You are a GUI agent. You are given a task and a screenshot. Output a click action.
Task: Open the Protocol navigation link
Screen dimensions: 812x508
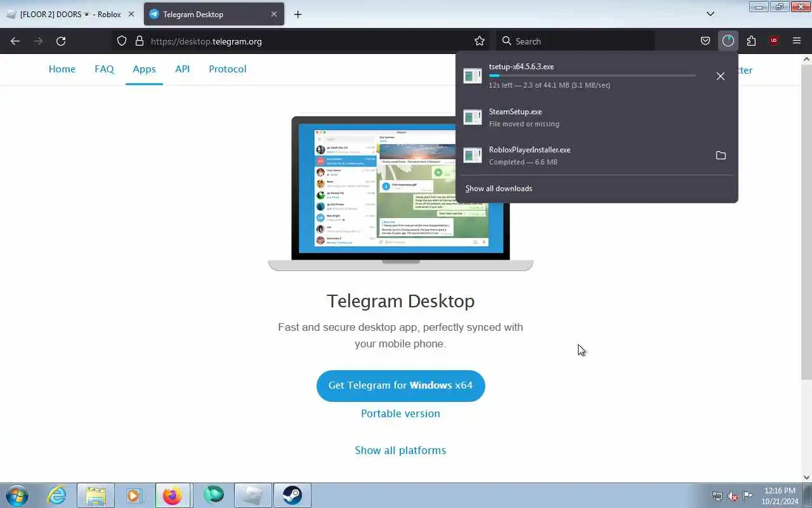coord(227,69)
